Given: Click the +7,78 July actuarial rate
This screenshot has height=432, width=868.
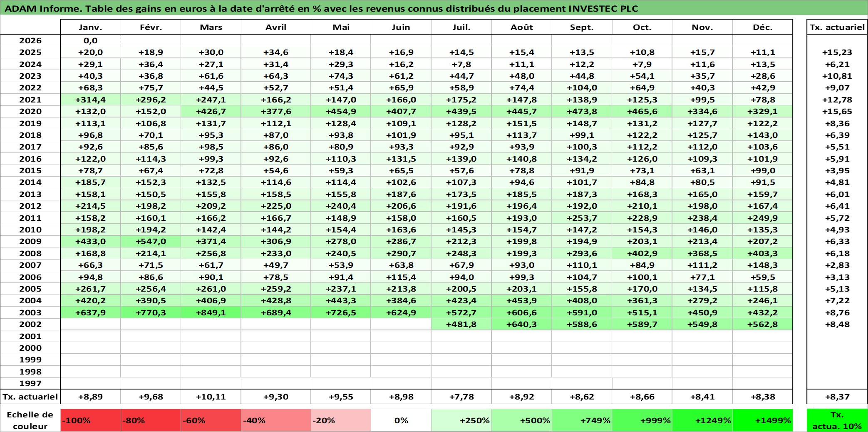Looking at the screenshot, I should pos(461,397).
